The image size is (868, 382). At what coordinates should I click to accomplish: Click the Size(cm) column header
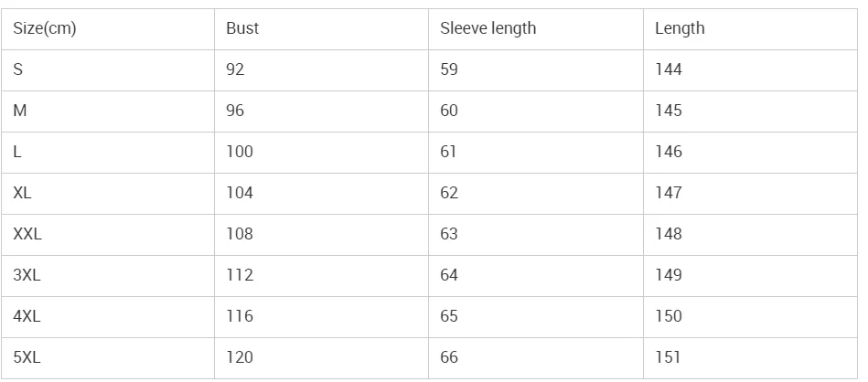(x=45, y=28)
